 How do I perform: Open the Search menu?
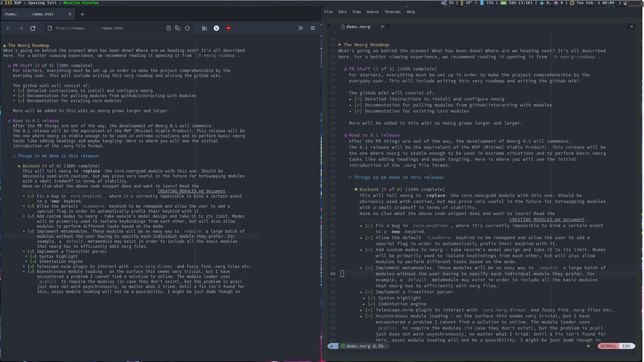point(372,12)
